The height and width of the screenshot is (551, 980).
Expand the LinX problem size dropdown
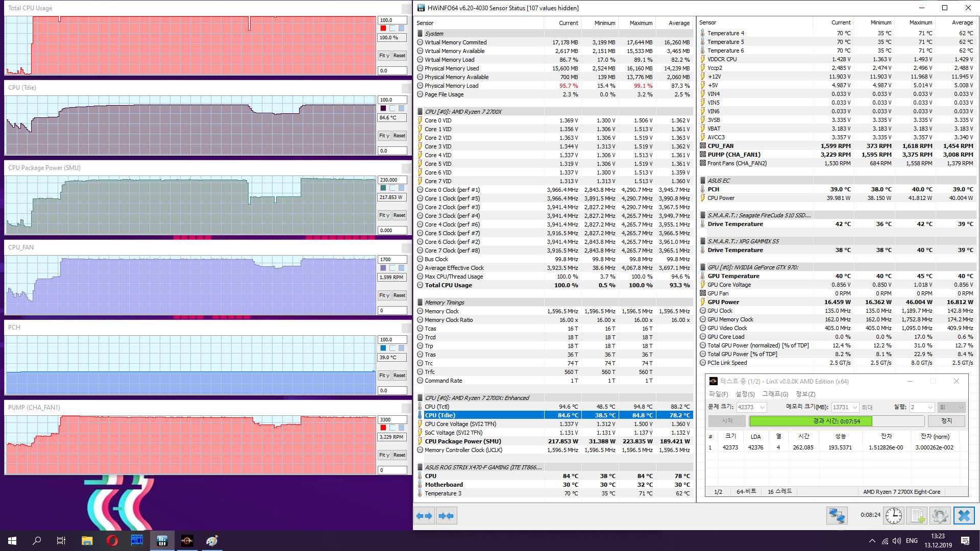[763, 407]
